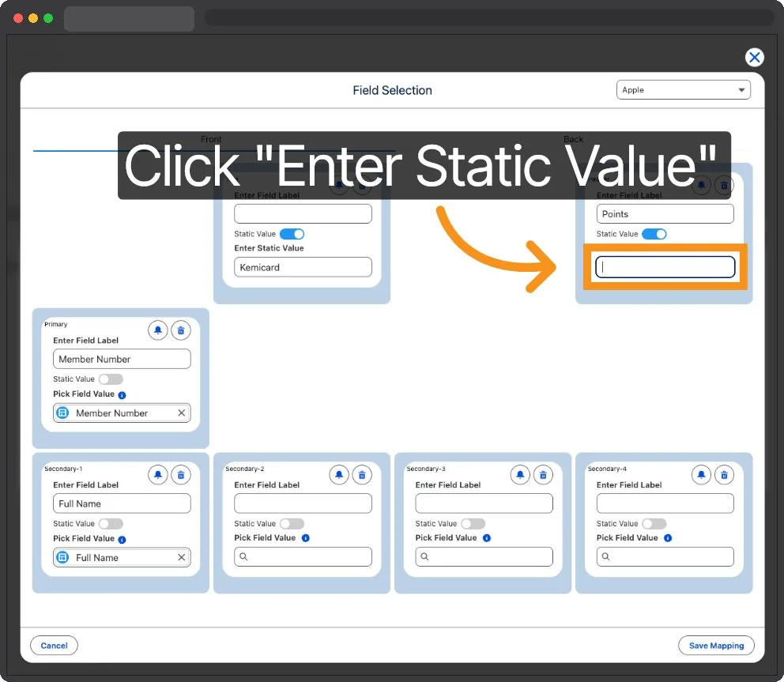Click the bell icon on Secondary-2 card

pos(339,475)
